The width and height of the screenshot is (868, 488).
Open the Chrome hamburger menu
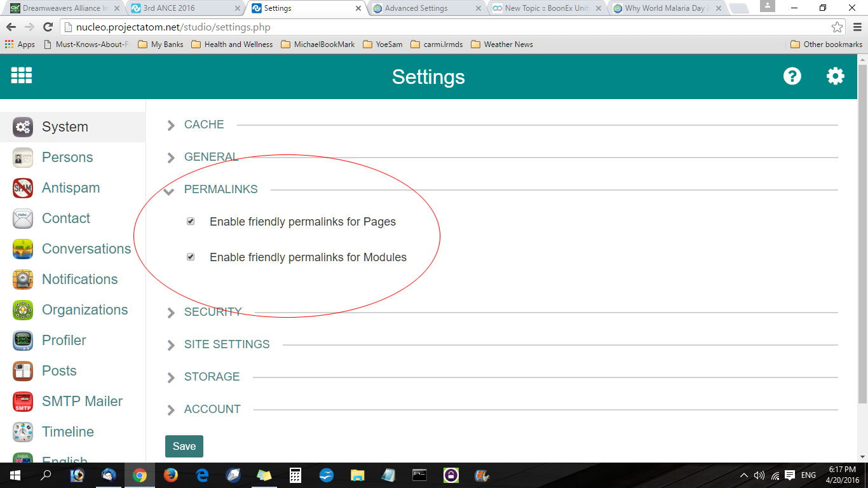tap(857, 27)
